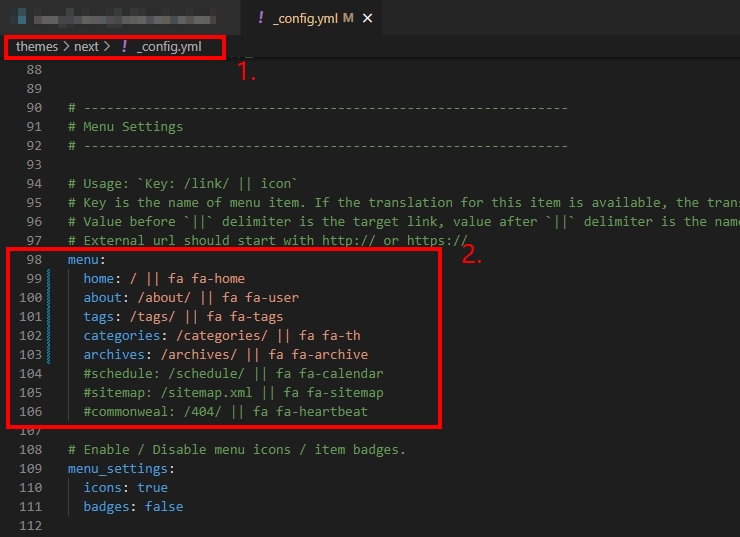The width and height of the screenshot is (740, 537).
Task: Click the 'false' value of badges
Action: tap(164, 506)
